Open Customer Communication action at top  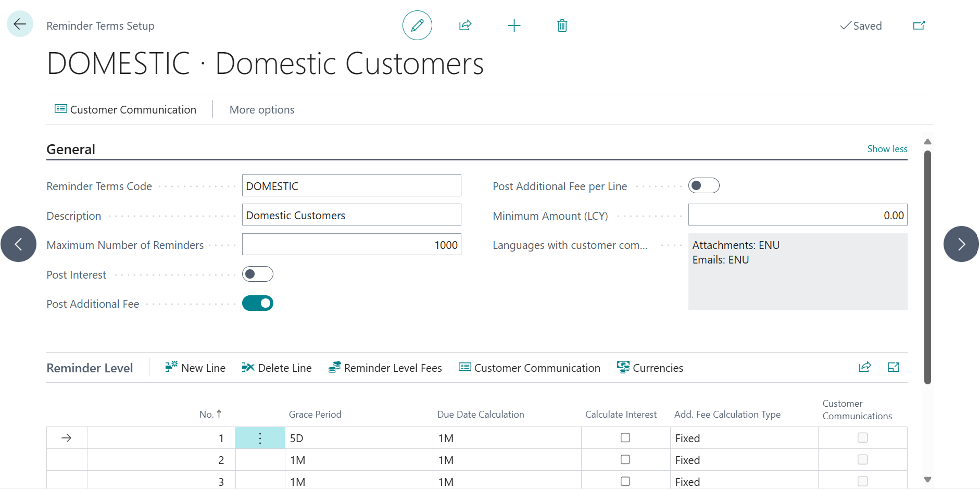(x=125, y=110)
